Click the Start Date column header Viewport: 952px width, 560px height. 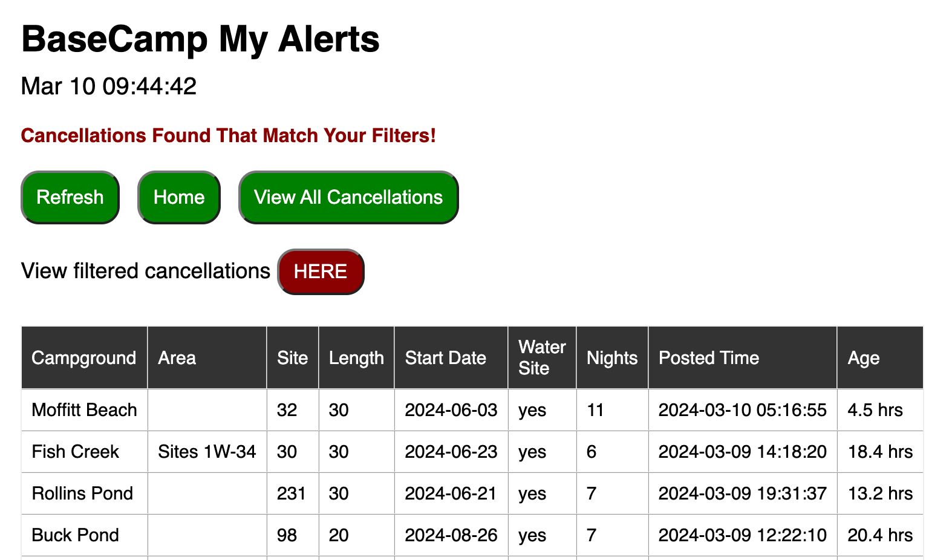446,357
